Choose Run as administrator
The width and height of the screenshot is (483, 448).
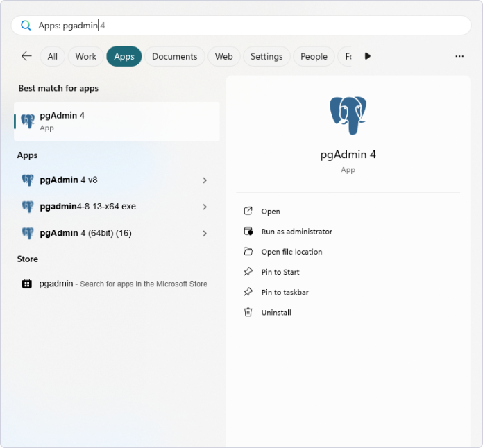pos(296,232)
